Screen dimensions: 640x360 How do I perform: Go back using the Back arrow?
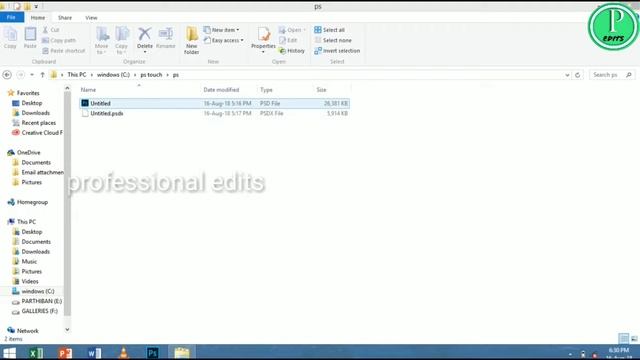(7, 75)
